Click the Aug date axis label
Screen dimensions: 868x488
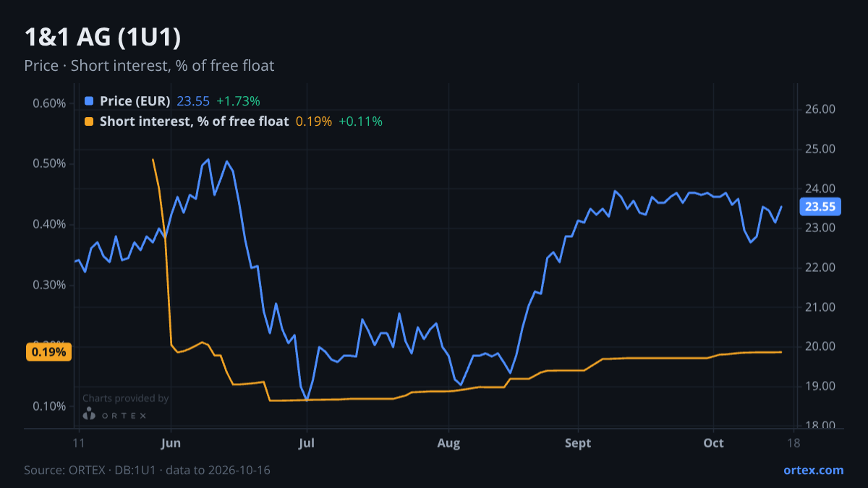[449, 443]
